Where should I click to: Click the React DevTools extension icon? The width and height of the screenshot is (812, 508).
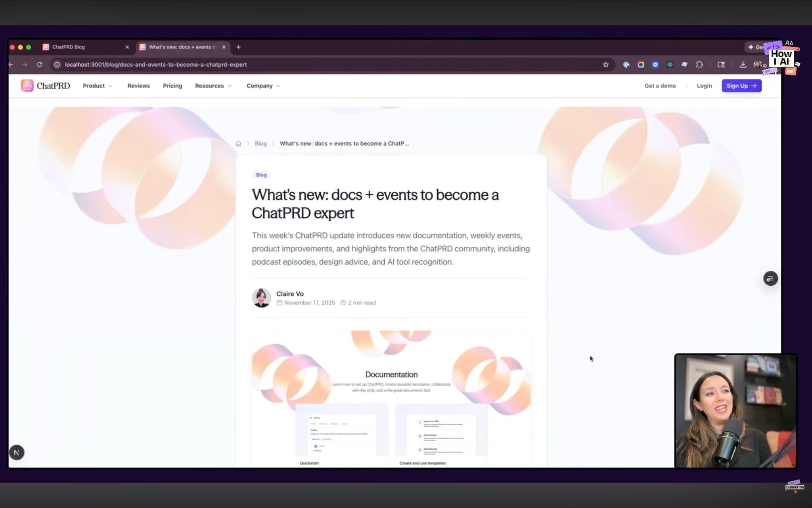[670, 65]
